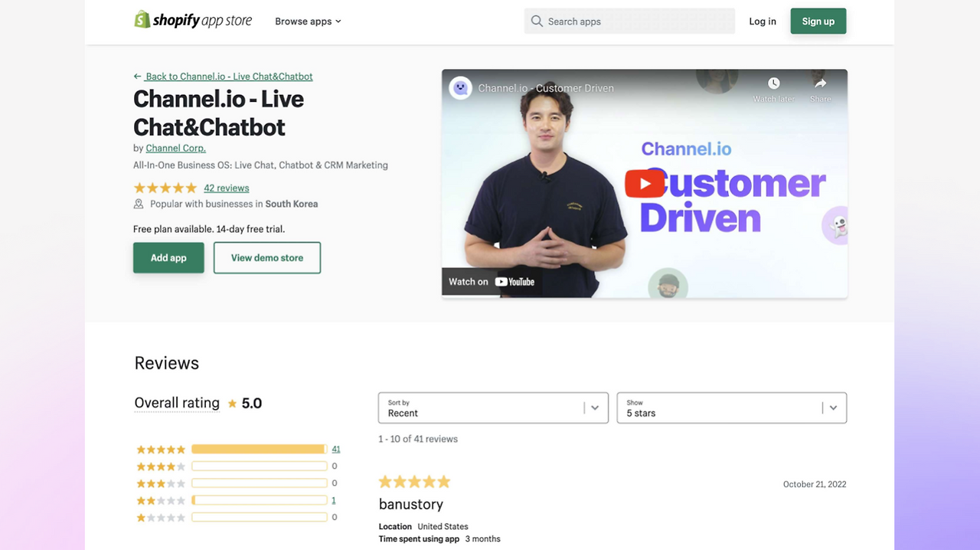Click the Search apps field
The width and height of the screenshot is (980, 550).
tap(629, 21)
